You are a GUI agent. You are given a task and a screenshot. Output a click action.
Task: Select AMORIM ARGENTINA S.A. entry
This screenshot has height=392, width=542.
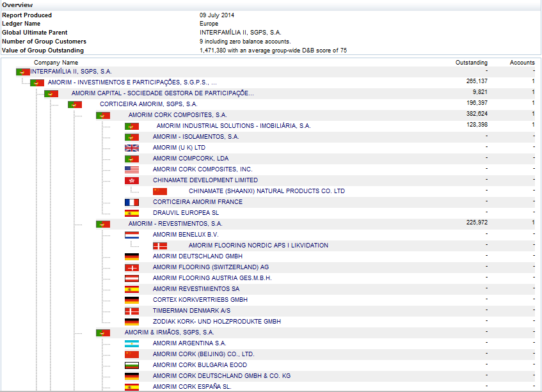189,343
